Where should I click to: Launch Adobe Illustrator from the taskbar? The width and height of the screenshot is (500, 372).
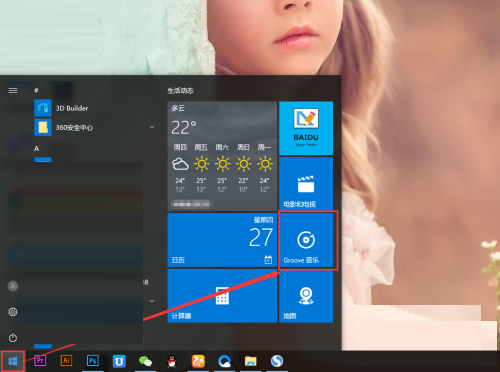tap(66, 361)
